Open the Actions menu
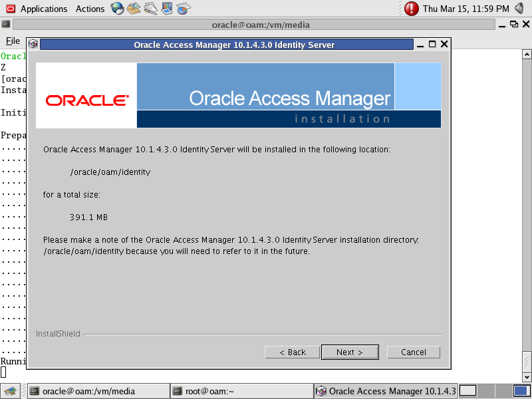The image size is (532, 399). (x=90, y=9)
